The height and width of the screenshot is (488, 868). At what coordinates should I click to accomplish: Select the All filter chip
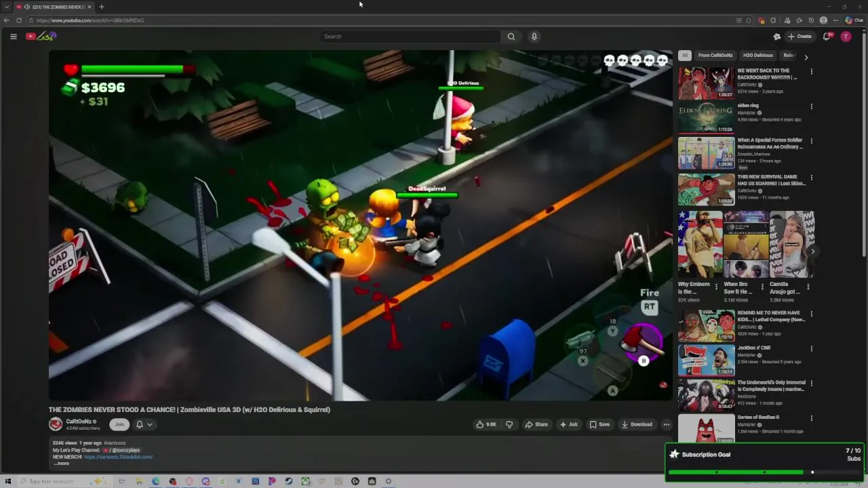[685, 56]
